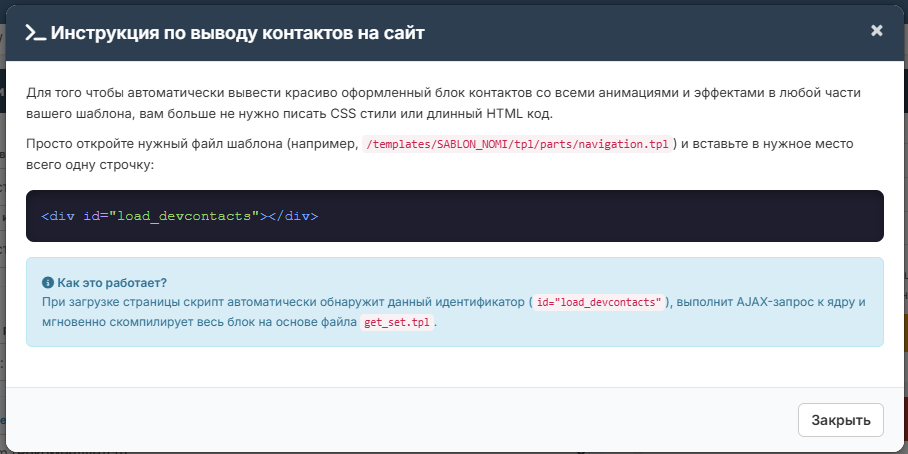Image resolution: width=908 pixels, height=454 pixels.
Task: Click the inline id="load_devcontacts" code snippet
Action: [x=599, y=302]
